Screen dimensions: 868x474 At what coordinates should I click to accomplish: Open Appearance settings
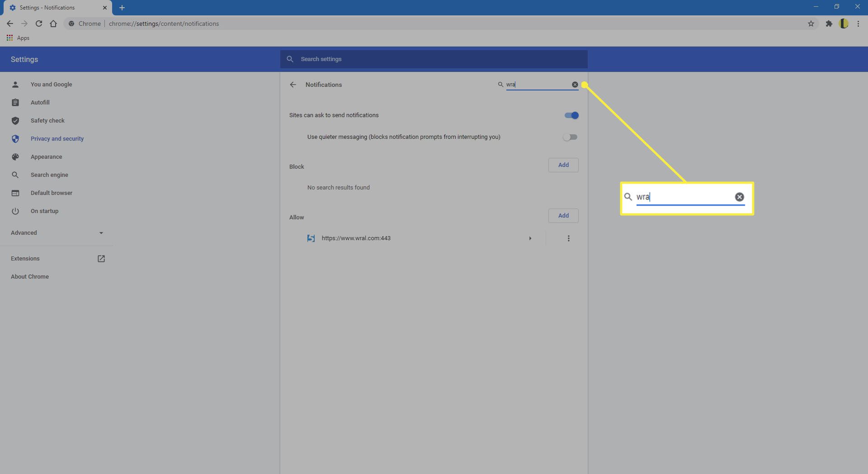tap(46, 157)
